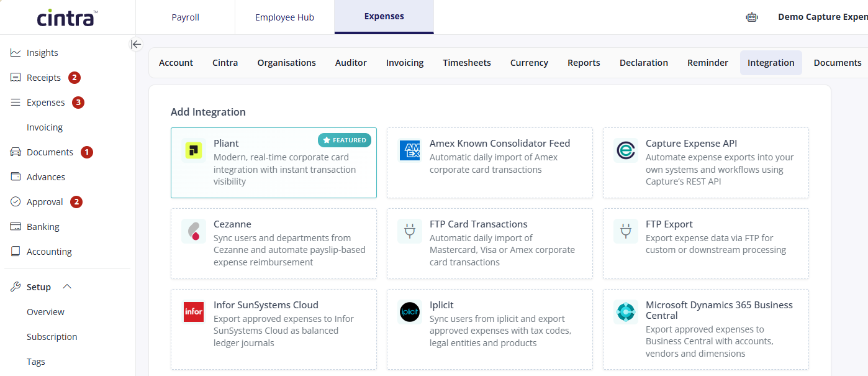This screenshot has width=868, height=376.
Task: Click the FEATURED badge on Pliant
Action: coord(345,140)
